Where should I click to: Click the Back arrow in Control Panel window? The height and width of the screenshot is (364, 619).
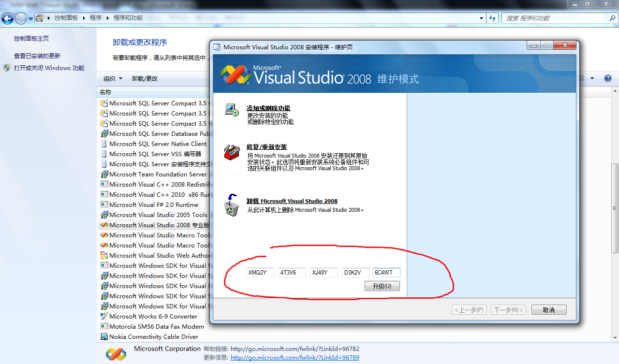[x=7, y=18]
